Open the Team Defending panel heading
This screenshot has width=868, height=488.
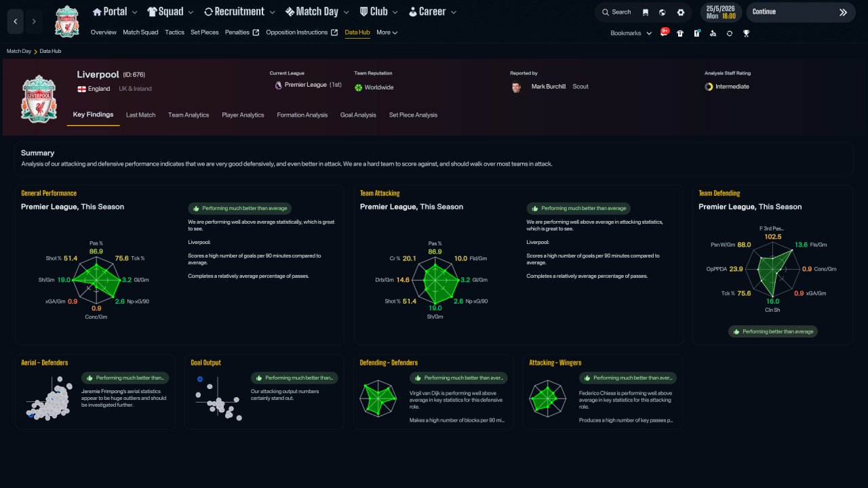(719, 193)
